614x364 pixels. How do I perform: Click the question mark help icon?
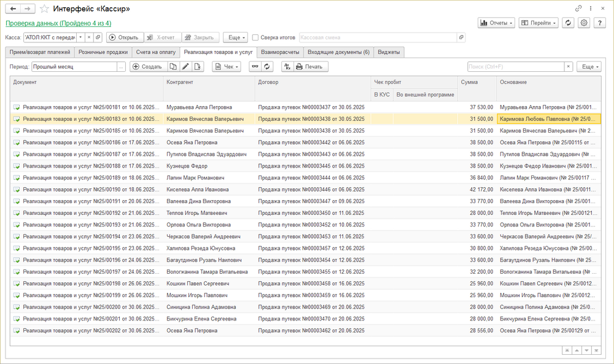(600, 23)
